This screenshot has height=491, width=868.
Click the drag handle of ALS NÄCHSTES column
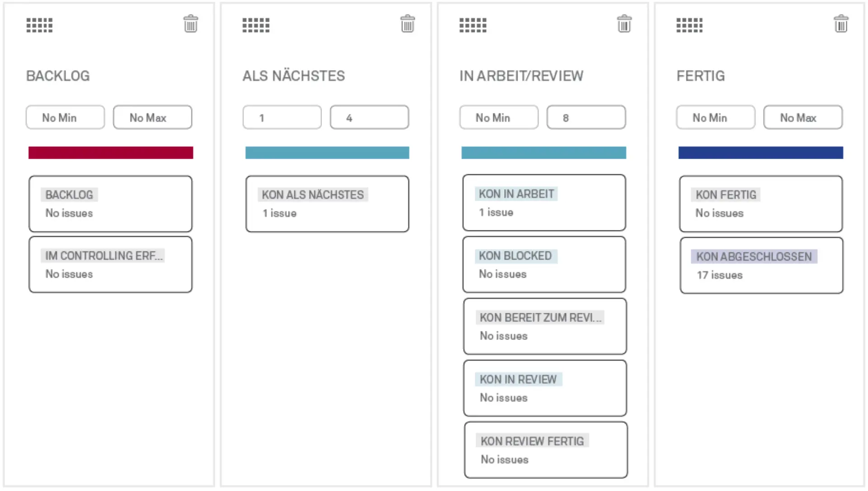tap(256, 25)
